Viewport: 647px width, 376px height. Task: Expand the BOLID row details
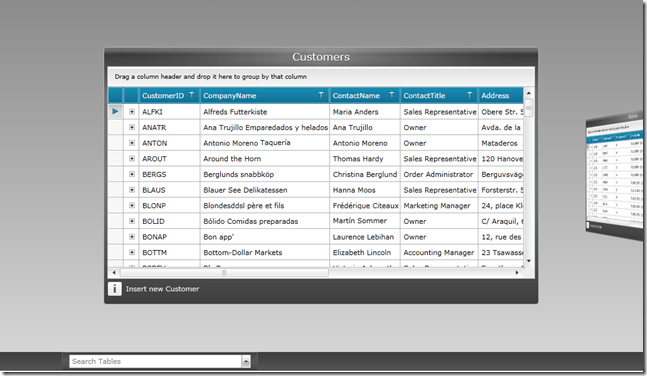[132, 221]
